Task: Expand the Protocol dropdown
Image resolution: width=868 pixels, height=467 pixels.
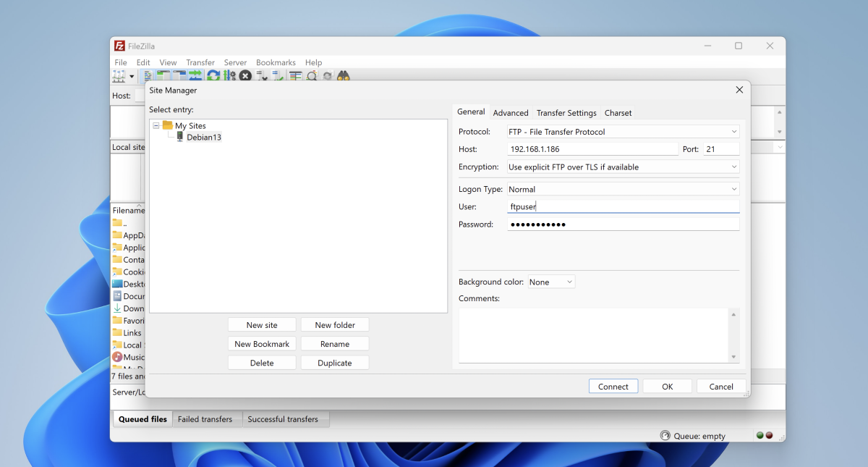Action: pyautogui.click(x=623, y=132)
